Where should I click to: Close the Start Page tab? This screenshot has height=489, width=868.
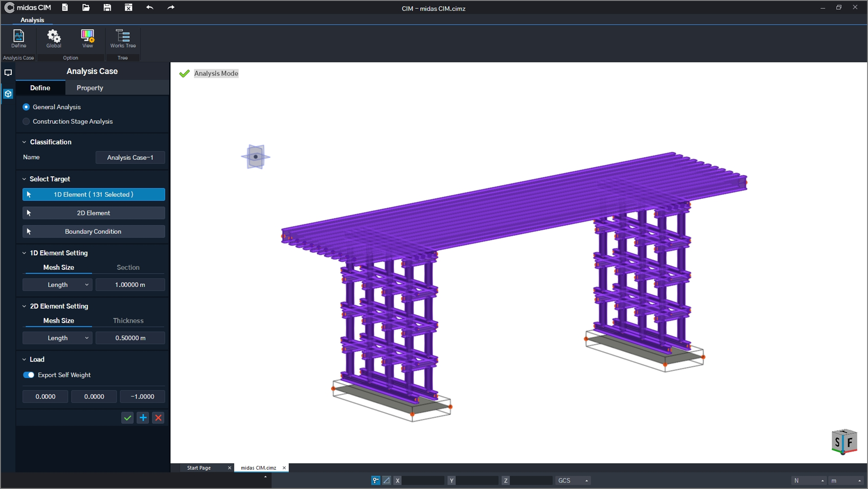pos(230,468)
